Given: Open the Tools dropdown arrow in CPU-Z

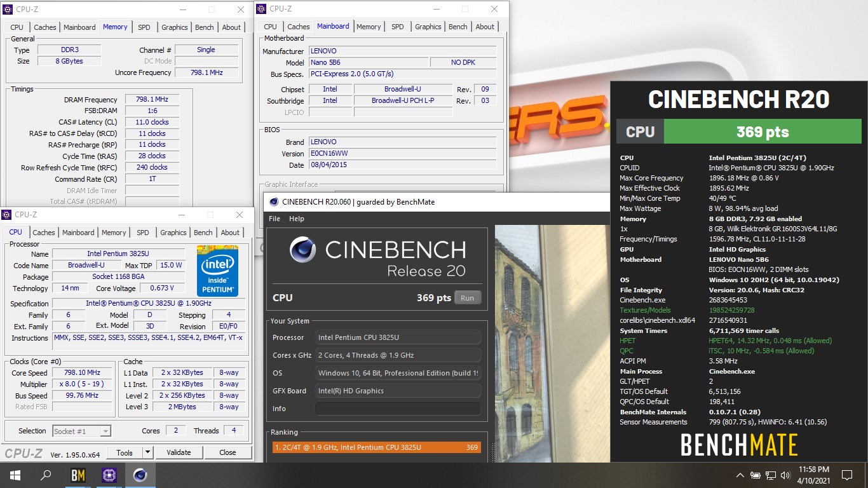Looking at the screenshot, I should (148, 452).
